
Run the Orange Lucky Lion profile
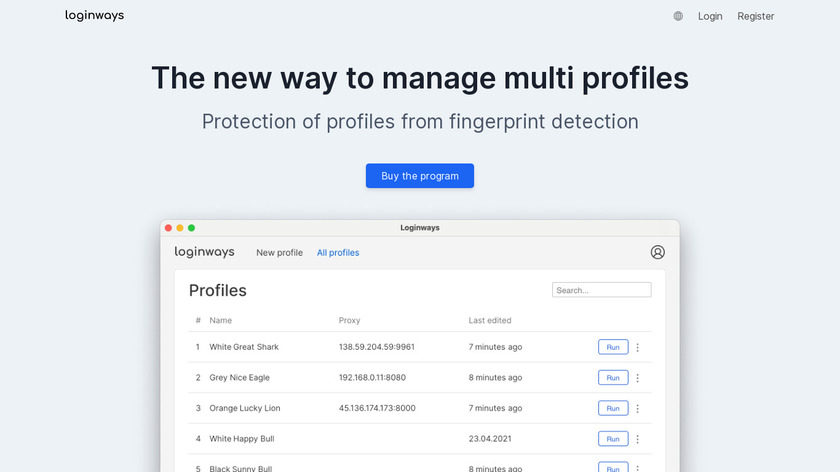coord(613,408)
